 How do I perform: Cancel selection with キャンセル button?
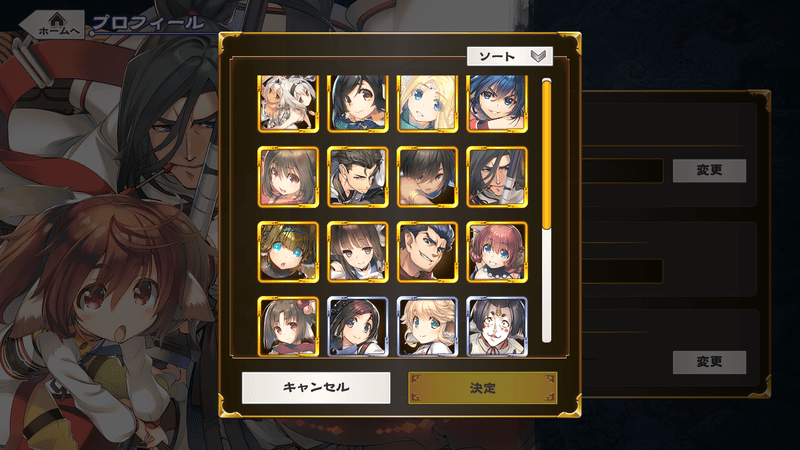click(x=316, y=388)
